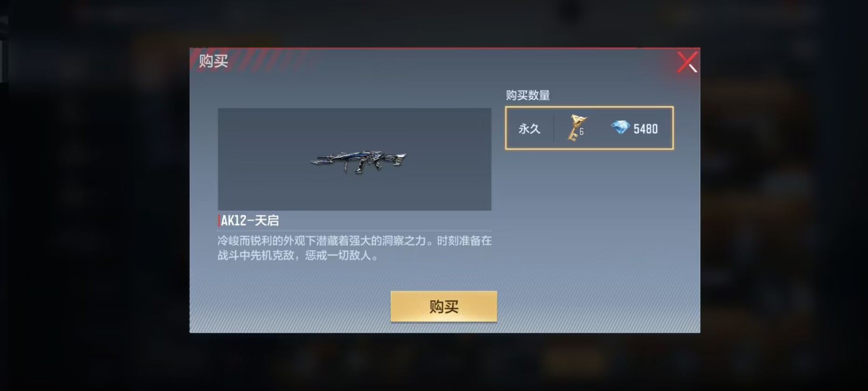This screenshot has width=868, height=391.
Task: Close the 购买 dialog with red X
Action: [687, 62]
